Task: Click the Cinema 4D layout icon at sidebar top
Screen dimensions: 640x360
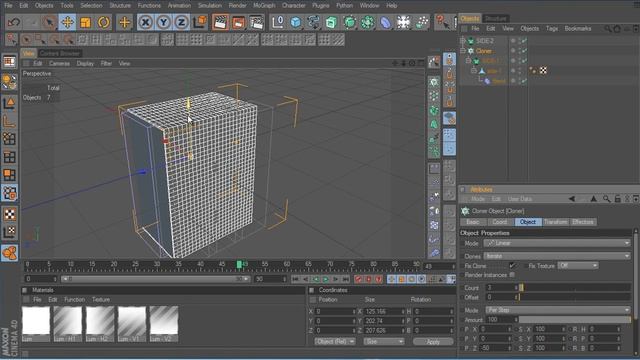Action: click(x=9, y=62)
